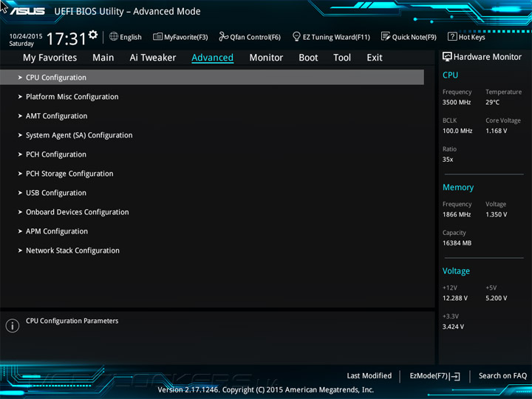
Task: Select the Advanced tab
Action: point(212,58)
